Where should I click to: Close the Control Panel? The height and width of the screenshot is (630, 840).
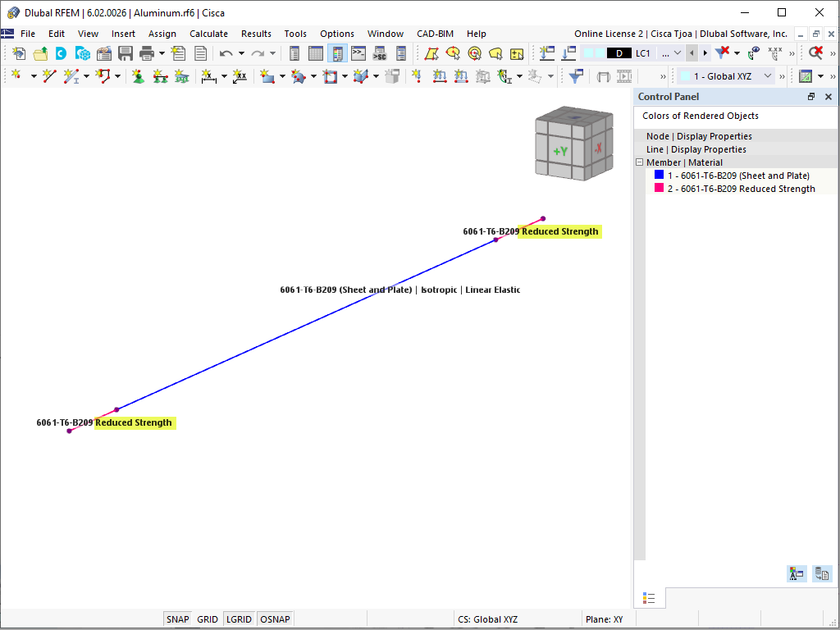pyautogui.click(x=829, y=97)
